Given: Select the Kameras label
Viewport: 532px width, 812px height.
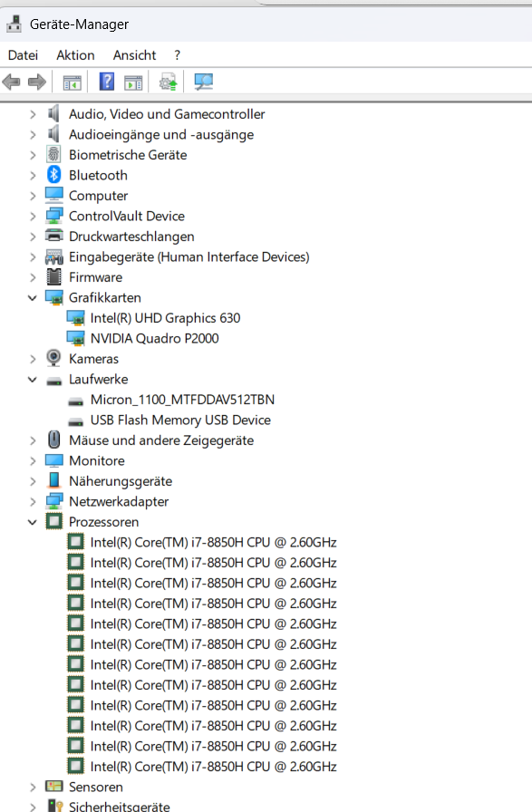Looking at the screenshot, I should 93,359.
